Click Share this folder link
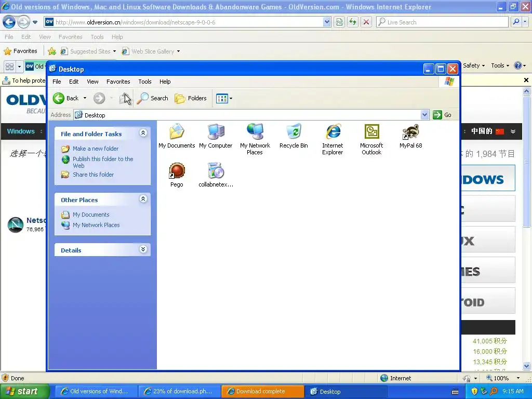532x399 pixels. click(x=94, y=175)
